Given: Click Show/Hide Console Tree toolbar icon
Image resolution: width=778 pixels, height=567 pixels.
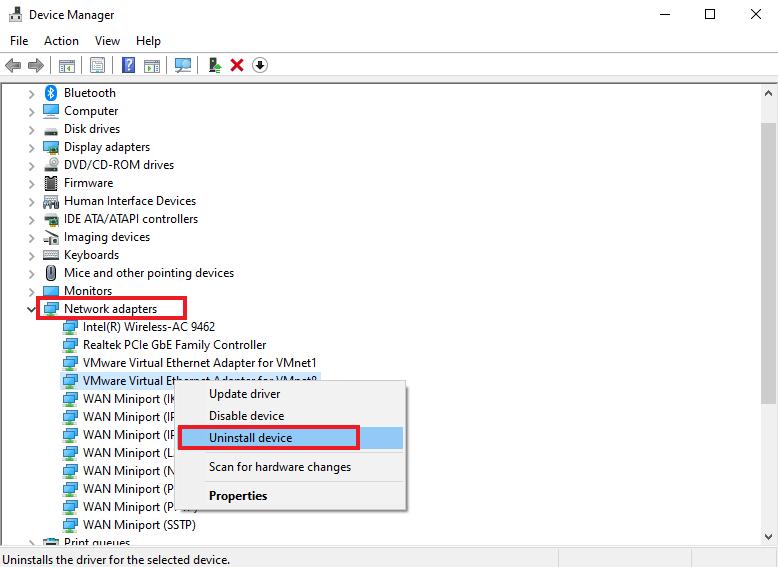Looking at the screenshot, I should pos(66,65).
